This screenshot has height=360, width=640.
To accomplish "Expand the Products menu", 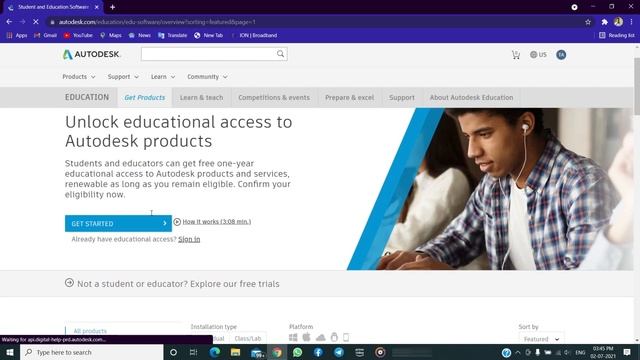I will pyautogui.click(x=79, y=77).
